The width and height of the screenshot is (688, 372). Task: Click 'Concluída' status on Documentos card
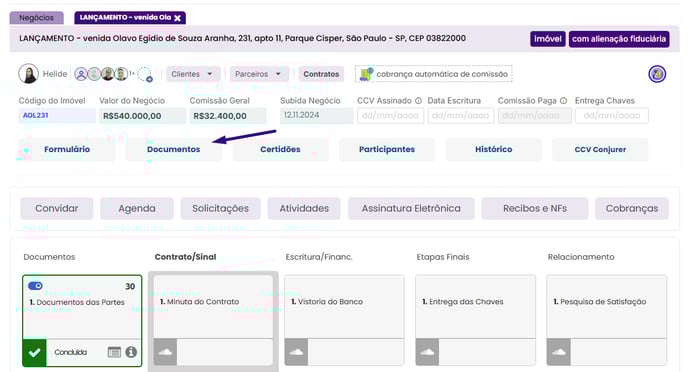pos(71,352)
